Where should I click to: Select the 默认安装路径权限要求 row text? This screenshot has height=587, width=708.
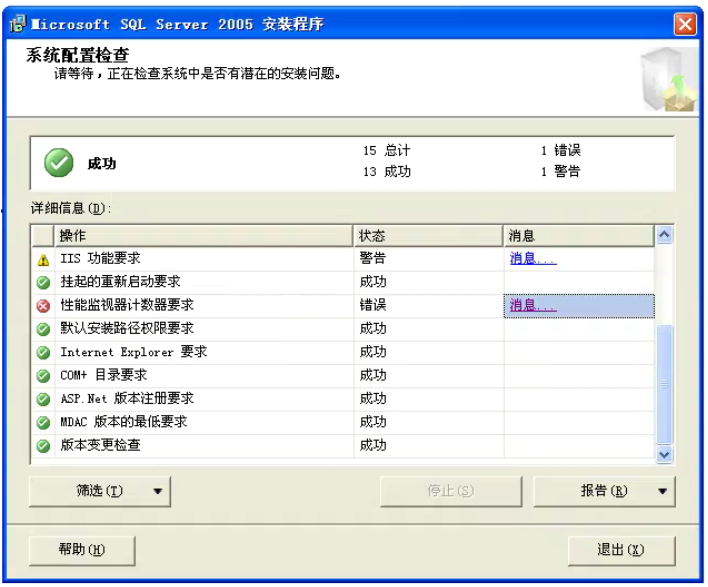[127, 329]
